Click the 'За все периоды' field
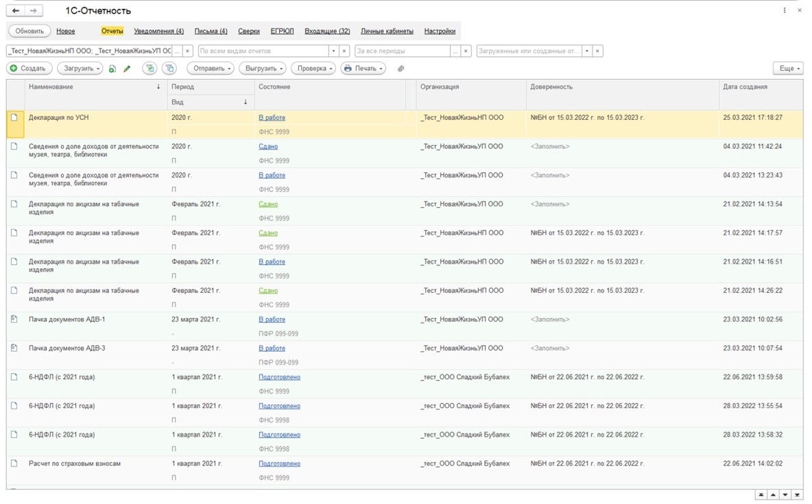Image resolution: width=812 pixels, height=504 pixels. 403,51
